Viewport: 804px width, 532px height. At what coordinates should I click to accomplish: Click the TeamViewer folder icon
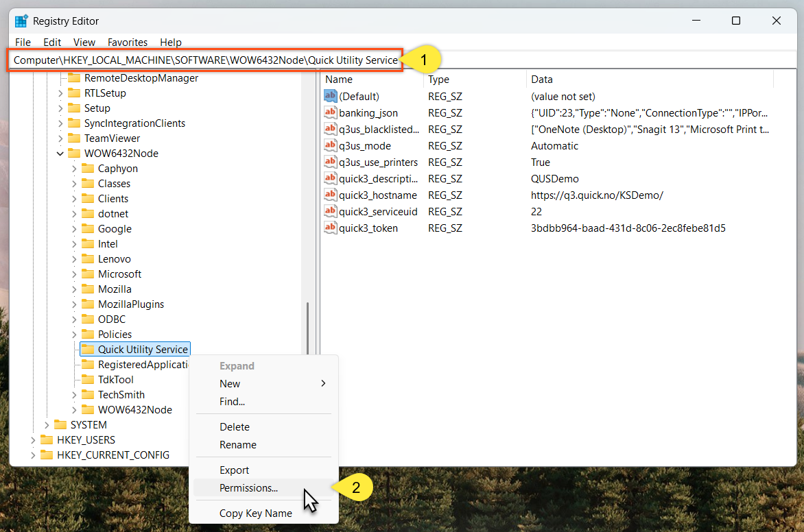point(74,138)
